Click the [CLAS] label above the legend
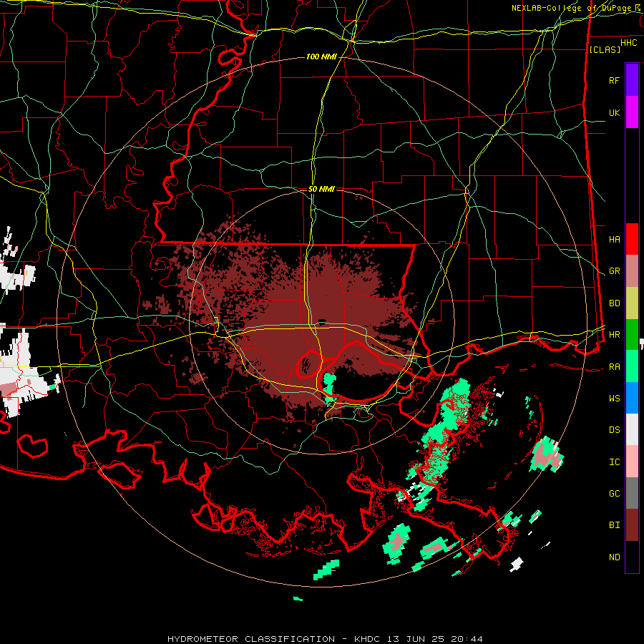The image size is (644, 644). [x=605, y=49]
